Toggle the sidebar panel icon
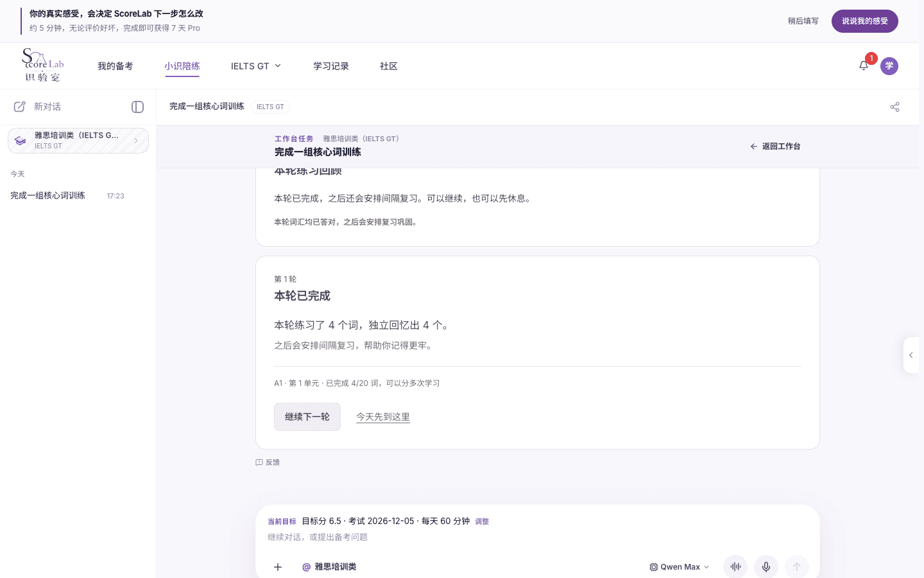The image size is (924, 578). (x=137, y=107)
